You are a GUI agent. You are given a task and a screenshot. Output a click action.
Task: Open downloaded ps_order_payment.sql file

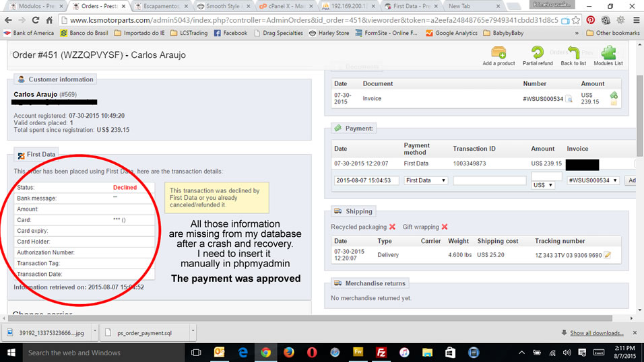click(144, 333)
